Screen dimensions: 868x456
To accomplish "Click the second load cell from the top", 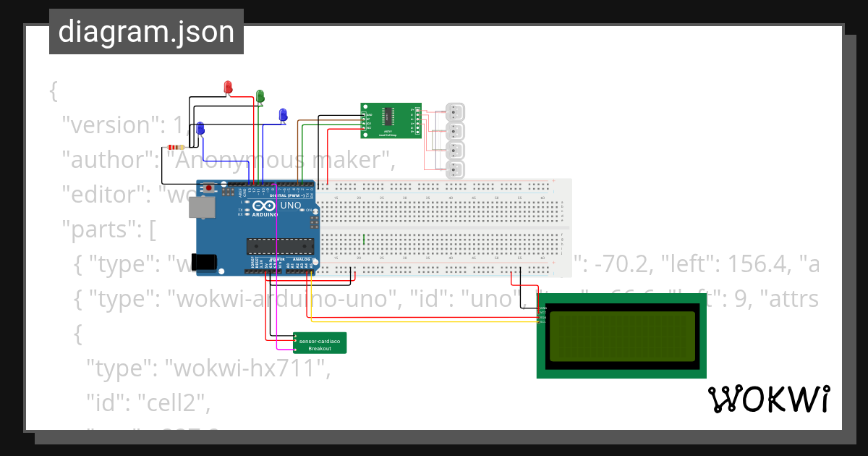I will coord(456,130).
